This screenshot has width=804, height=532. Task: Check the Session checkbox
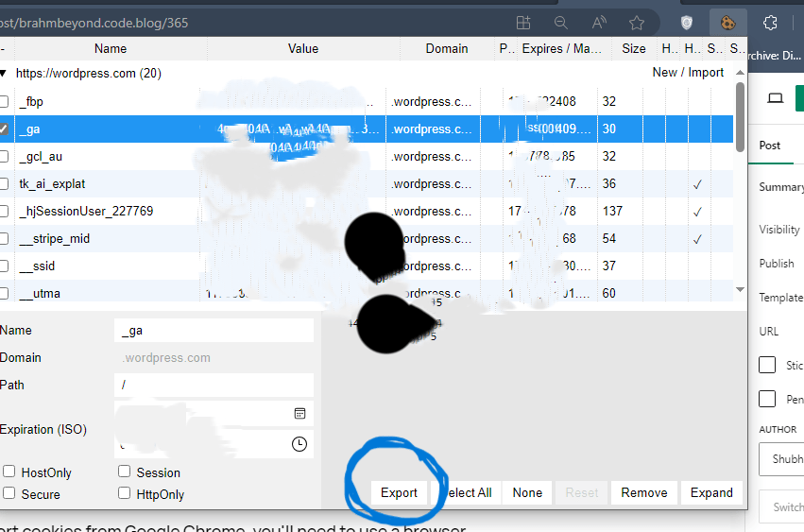(x=125, y=472)
